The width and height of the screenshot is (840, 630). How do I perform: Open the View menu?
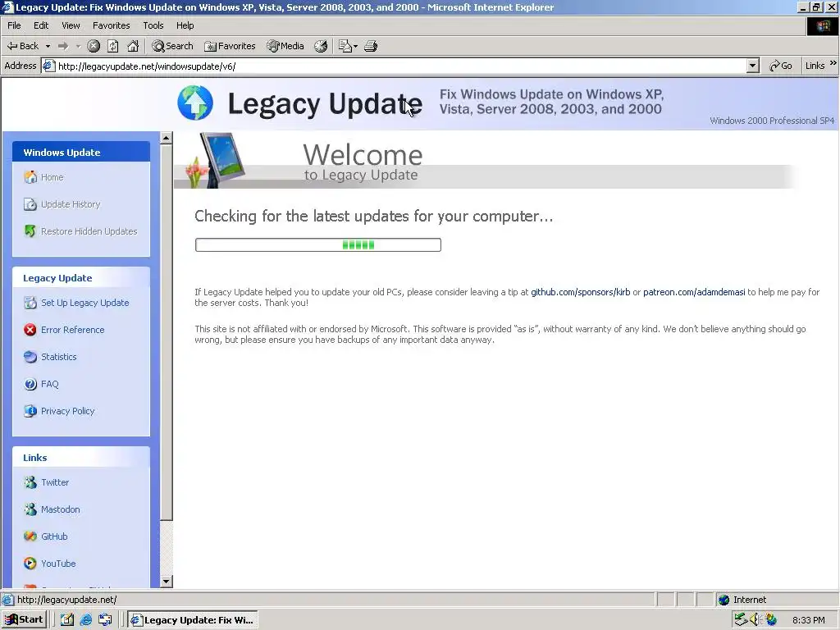pyautogui.click(x=71, y=25)
